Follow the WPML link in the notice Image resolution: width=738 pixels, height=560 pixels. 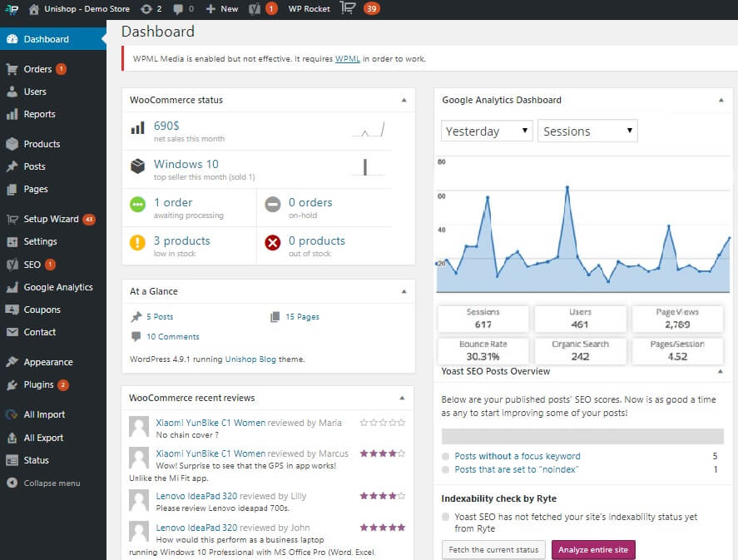coord(347,59)
